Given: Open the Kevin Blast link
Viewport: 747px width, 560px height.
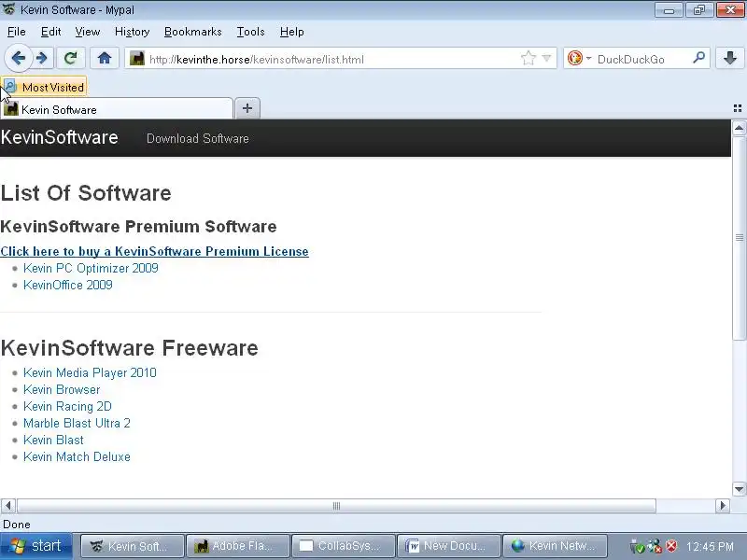Looking at the screenshot, I should pyautogui.click(x=53, y=440).
